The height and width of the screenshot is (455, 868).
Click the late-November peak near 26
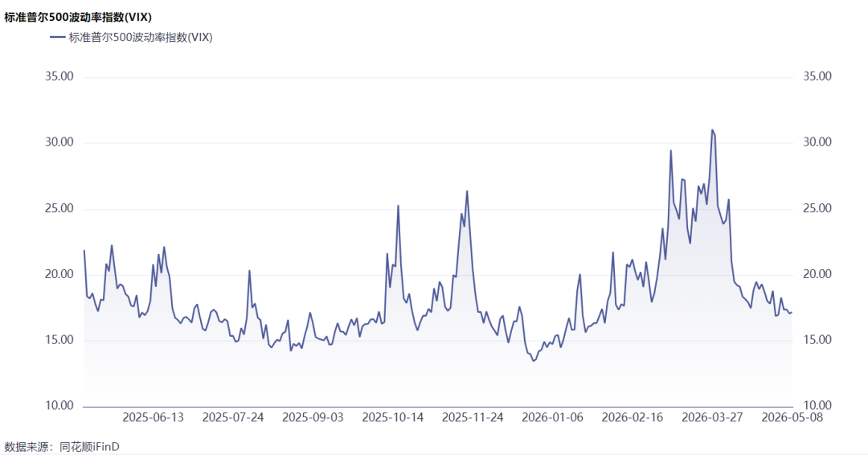pos(467,191)
